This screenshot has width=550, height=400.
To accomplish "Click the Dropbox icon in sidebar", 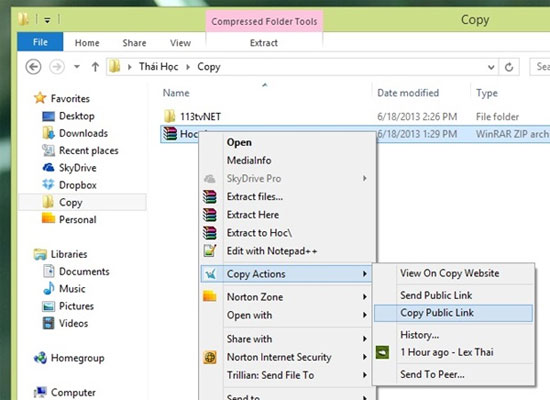I will tap(48, 184).
